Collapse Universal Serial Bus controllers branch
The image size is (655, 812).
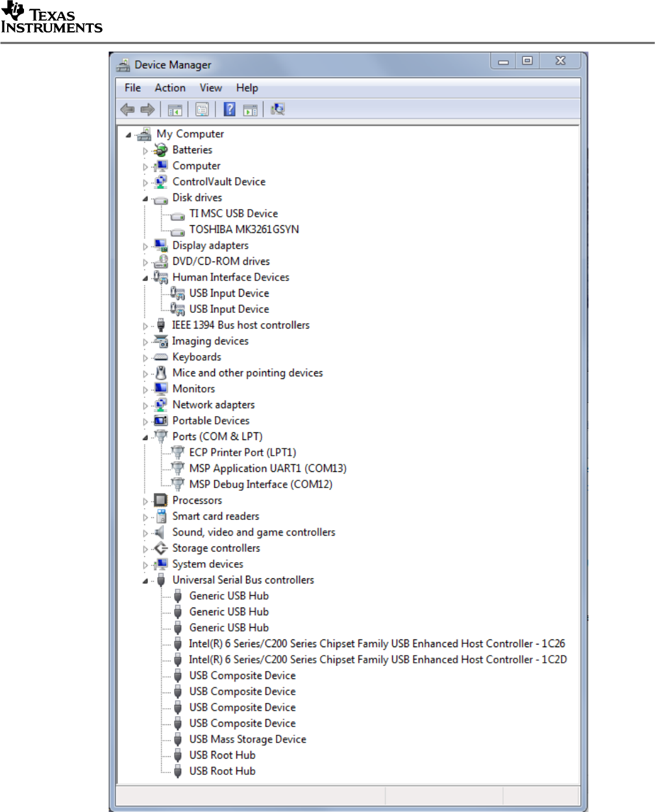(145, 581)
